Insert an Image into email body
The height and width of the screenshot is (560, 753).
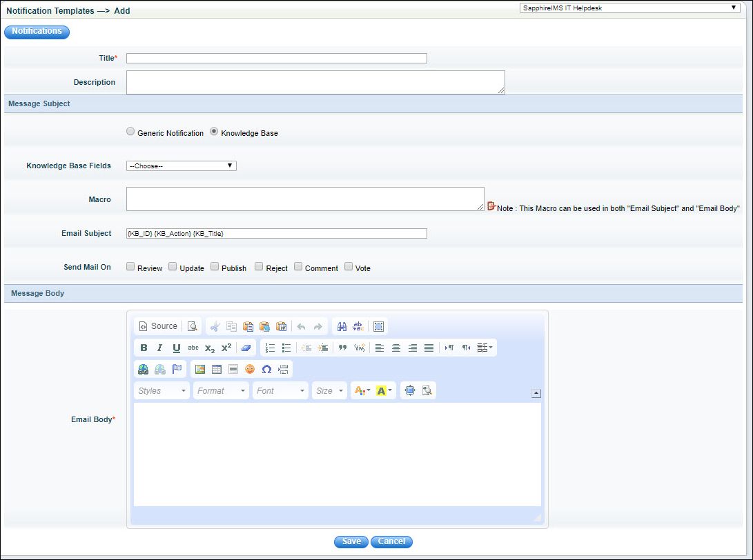[199, 369]
